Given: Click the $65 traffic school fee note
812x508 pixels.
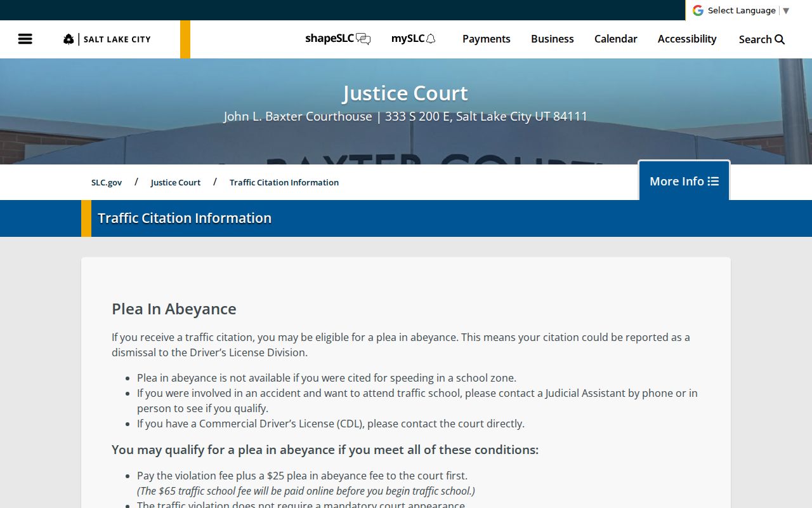Looking at the screenshot, I should click(306, 491).
